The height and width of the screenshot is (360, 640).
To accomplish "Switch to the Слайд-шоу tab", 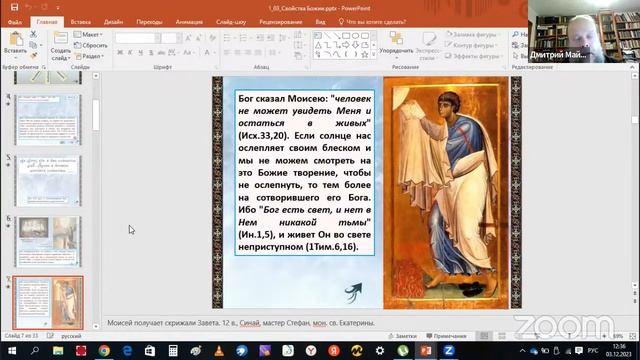I will pos(231,22).
